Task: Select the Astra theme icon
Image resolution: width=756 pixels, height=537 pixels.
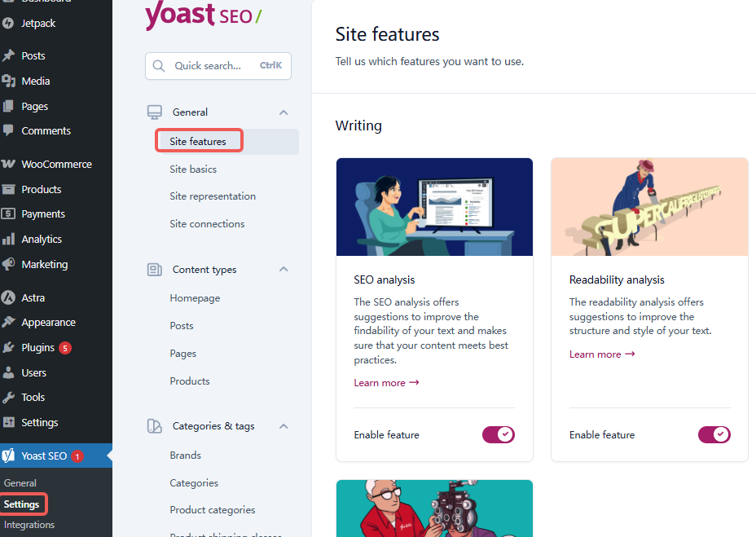Action: coord(10,297)
